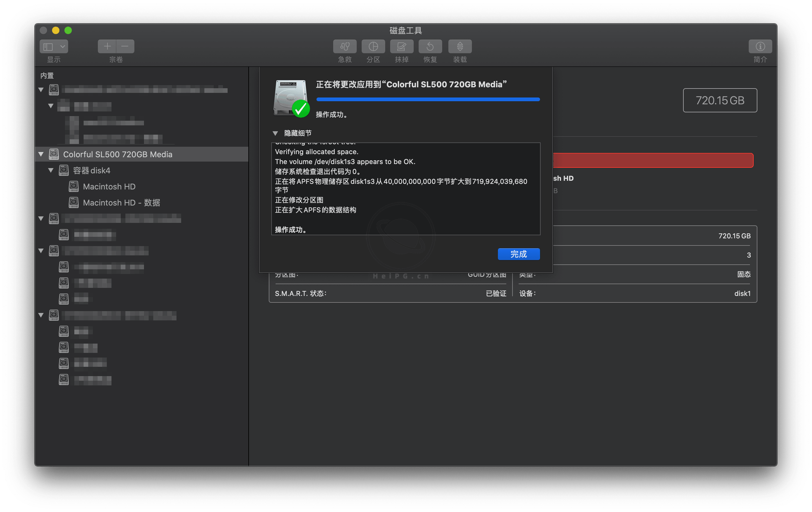Click the add volume plus button
This screenshot has height=512, width=812.
tap(107, 47)
